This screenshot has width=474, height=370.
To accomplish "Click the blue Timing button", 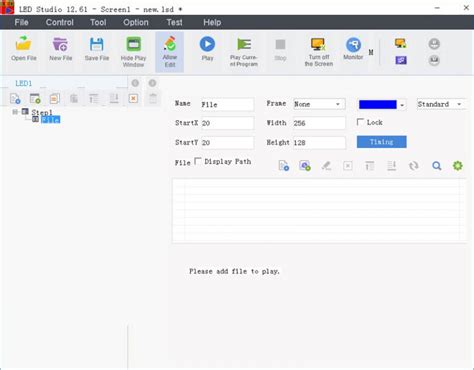I will coord(381,142).
